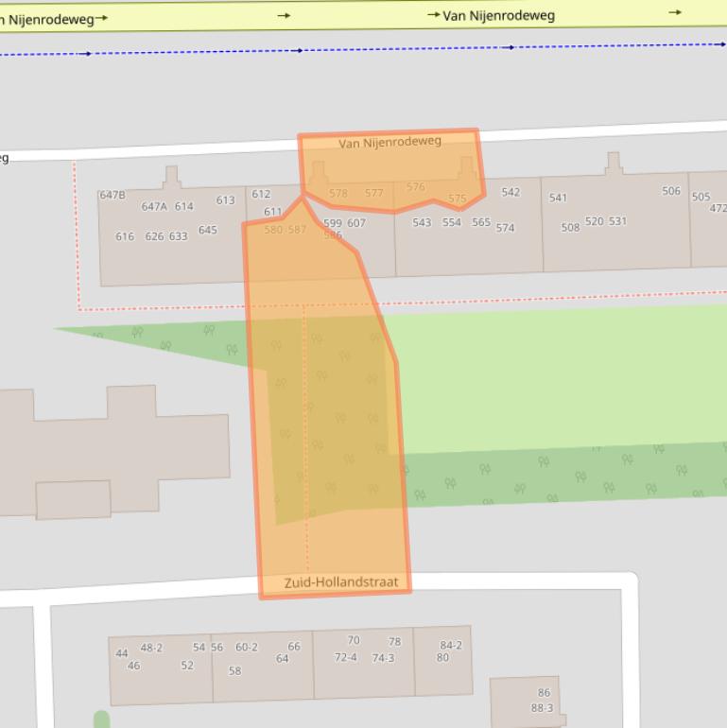Select house number 541
727x728 pixels.
558,198
